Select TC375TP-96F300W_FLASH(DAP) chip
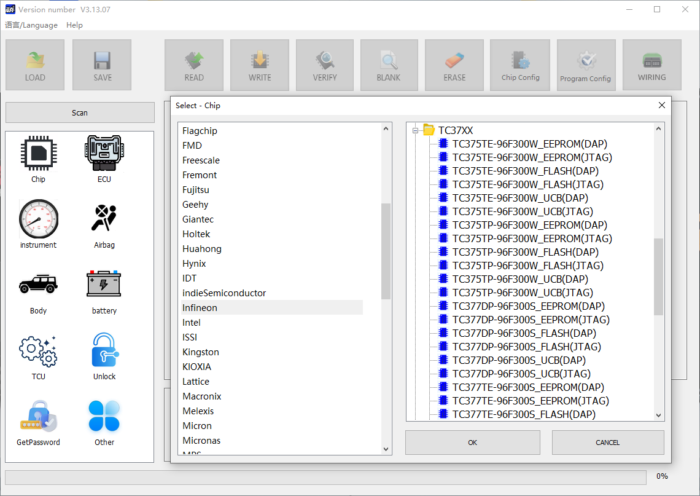The width and height of the screenshot is (700, 496). click(525, 252)
